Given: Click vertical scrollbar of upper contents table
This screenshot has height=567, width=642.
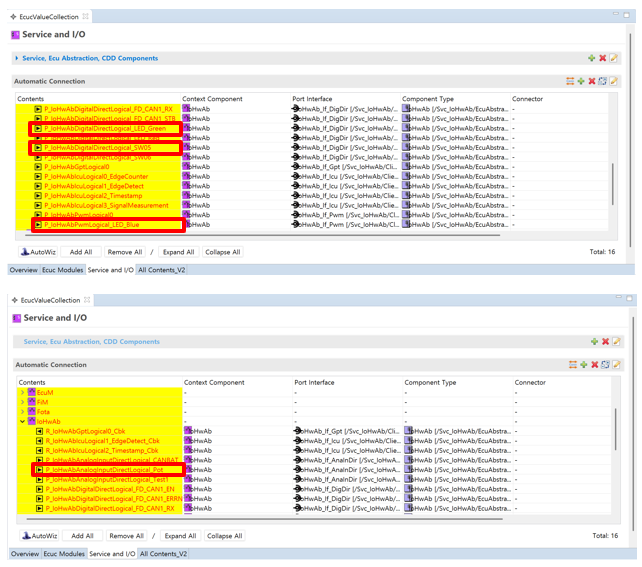Looking at the screenshot, I should [x=613, y=184].
